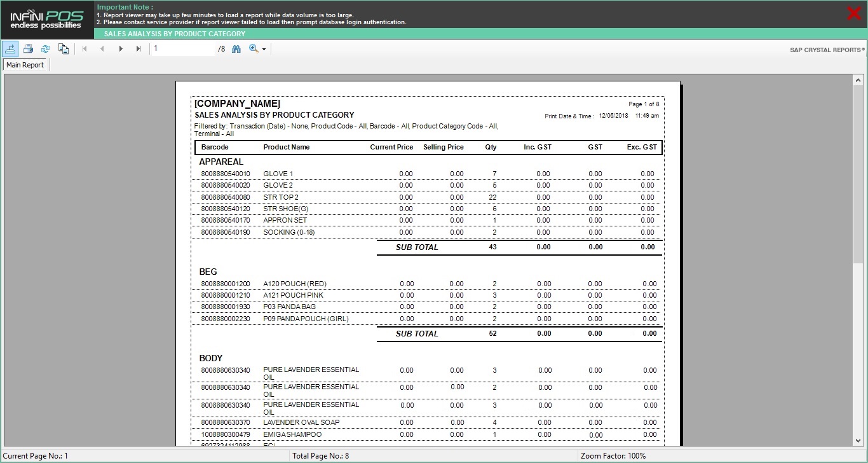
Task: Click the Selling Price column header
Action: tap(444, 147)
